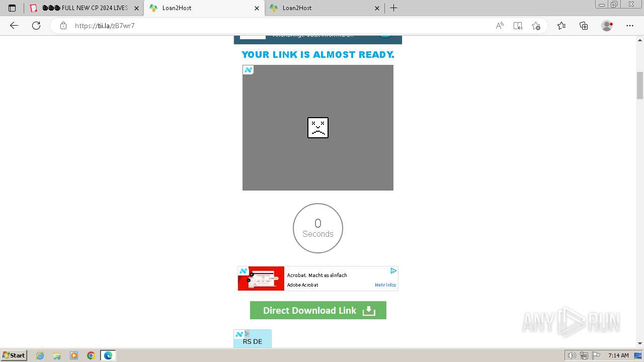
Task: Click the broken ad frame placeholder
Action: click(x=318, y=128)
